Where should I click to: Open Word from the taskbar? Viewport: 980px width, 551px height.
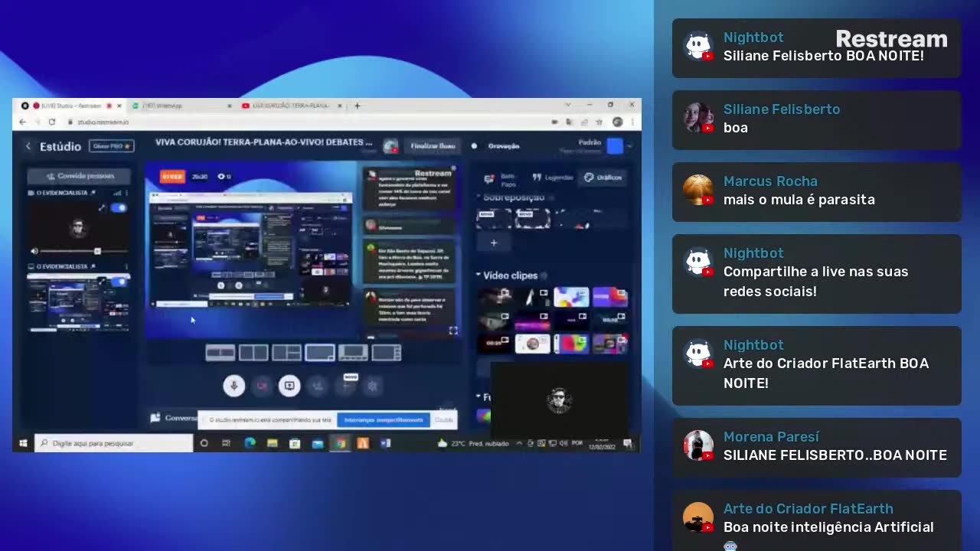(386, 443)
